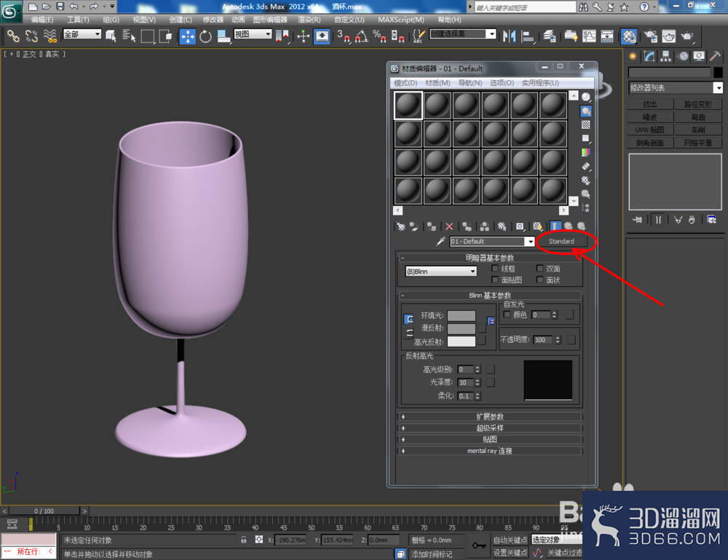Click the Select and Link chain icon
The width and height of the screenshot is (728, 560).
[x=13, y=36]
